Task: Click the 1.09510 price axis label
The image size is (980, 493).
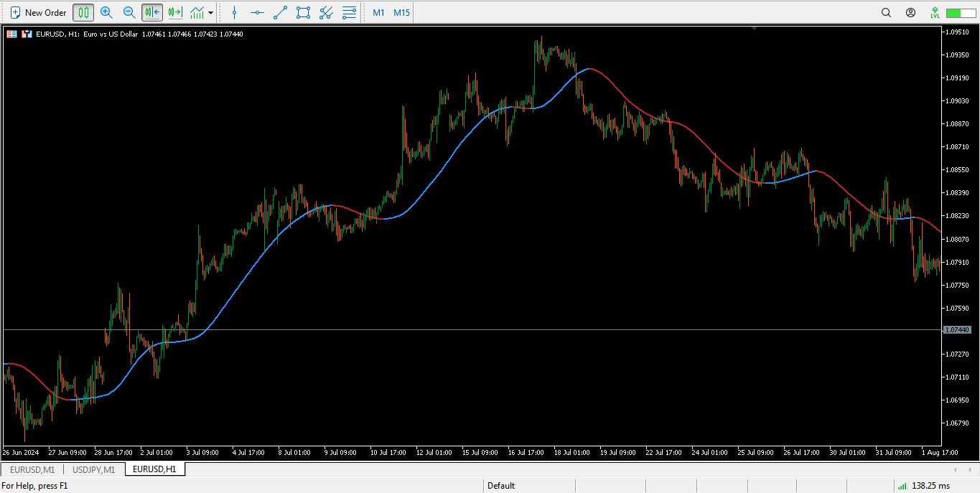Action: click(x=956, y=32)
